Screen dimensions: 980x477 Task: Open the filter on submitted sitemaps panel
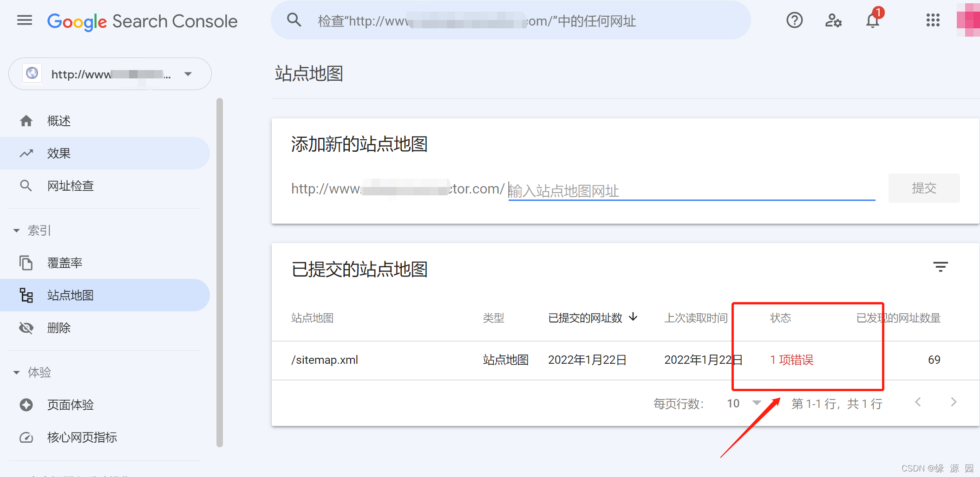pyautogui.click(x=941, y=266)
